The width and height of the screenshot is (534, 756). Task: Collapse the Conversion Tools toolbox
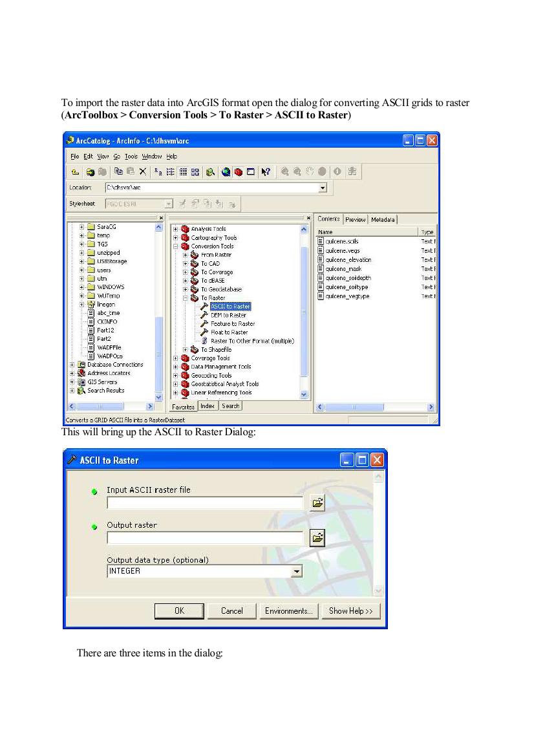point(175,246)
